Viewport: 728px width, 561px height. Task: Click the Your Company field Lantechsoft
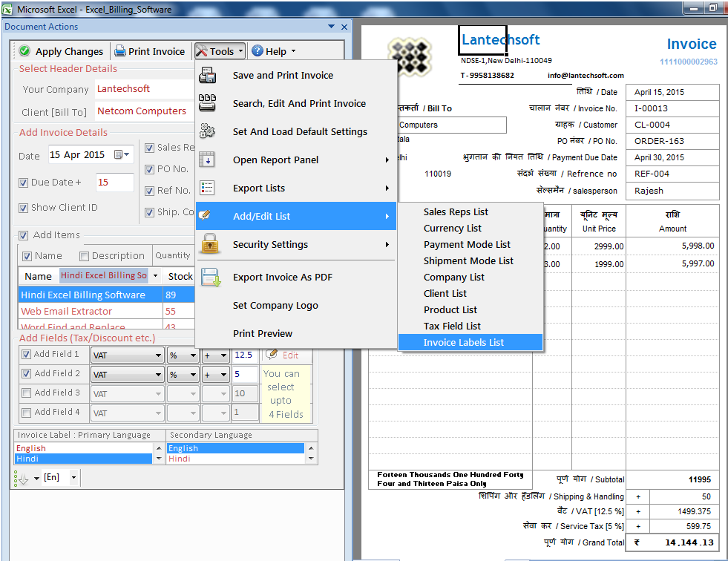144,89
